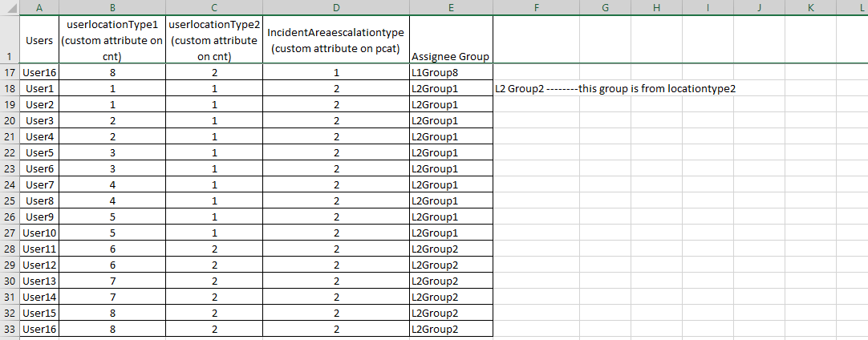The height and width of the screenshot is (340, 868).
Task: Click the L2Group1 cell in row 27
Action: click(451, 233)
